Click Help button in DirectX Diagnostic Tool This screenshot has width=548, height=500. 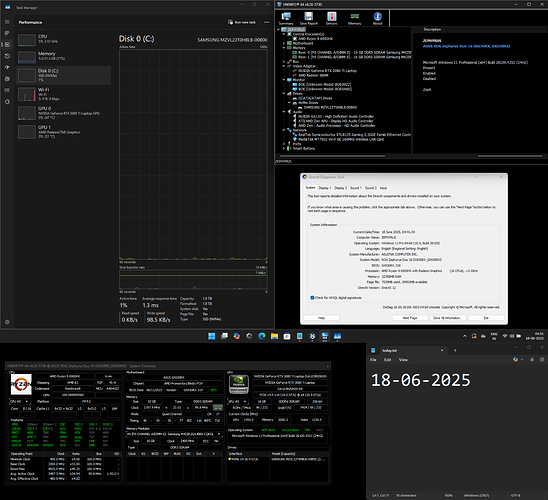[x=322, y=318]
